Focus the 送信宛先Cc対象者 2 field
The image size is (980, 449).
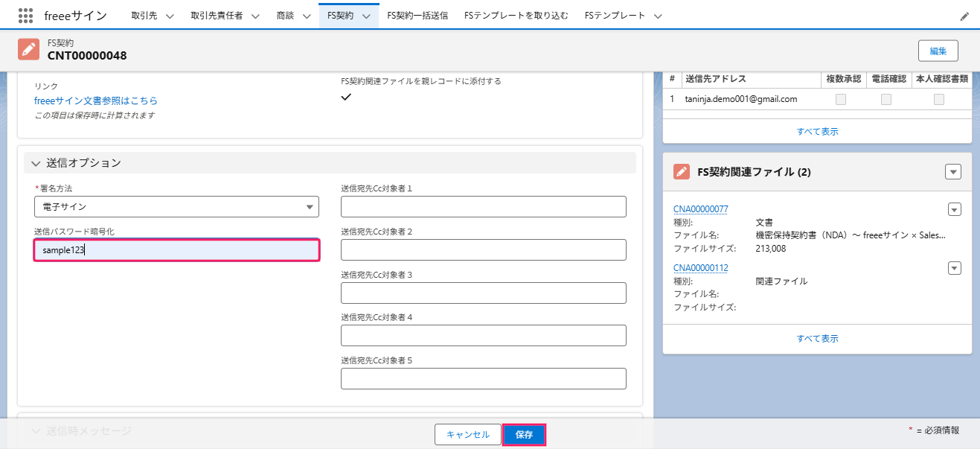coord(483,250)
